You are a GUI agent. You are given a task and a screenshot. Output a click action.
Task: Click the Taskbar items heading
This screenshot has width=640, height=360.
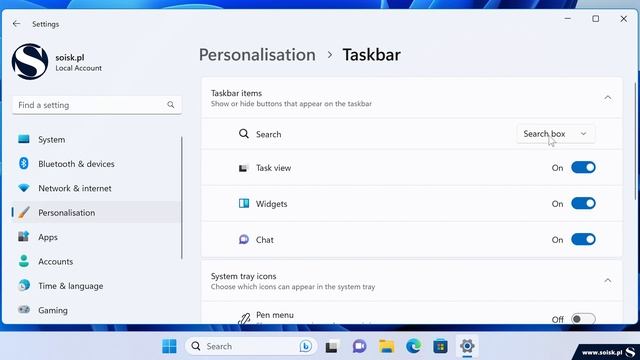click(x=236, y=93)
